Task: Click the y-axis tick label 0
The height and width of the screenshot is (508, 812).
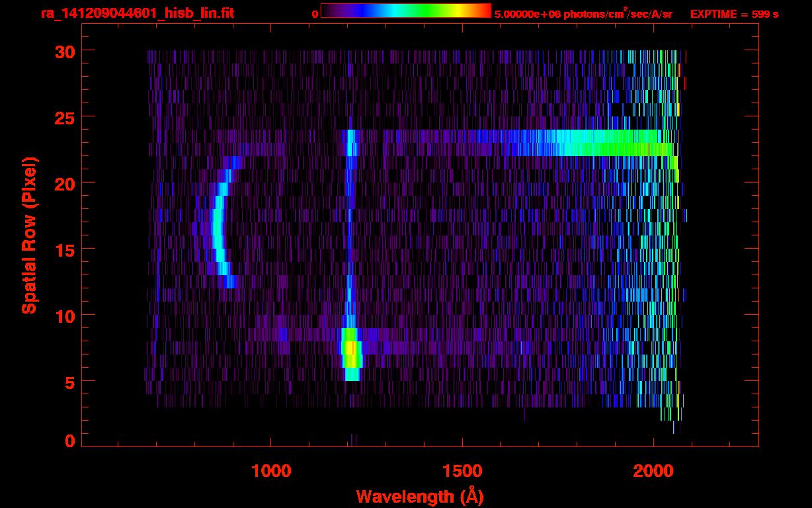Action: click(69, 441)
